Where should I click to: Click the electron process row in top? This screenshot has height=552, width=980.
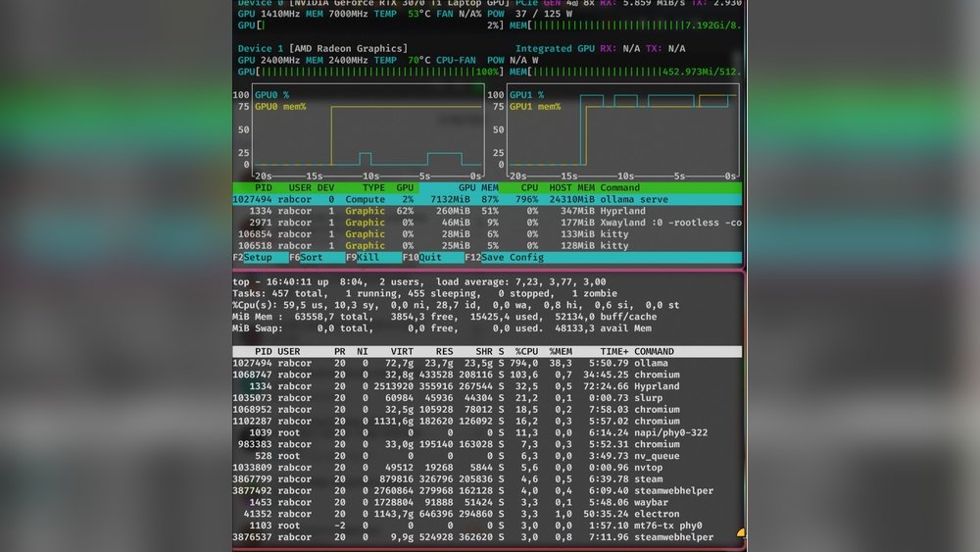486,514
